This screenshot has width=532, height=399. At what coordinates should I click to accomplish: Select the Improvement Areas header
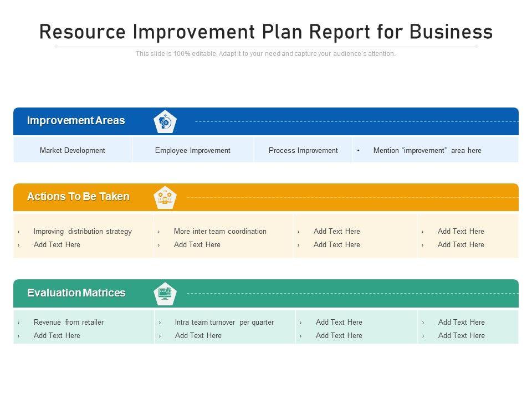76,121
